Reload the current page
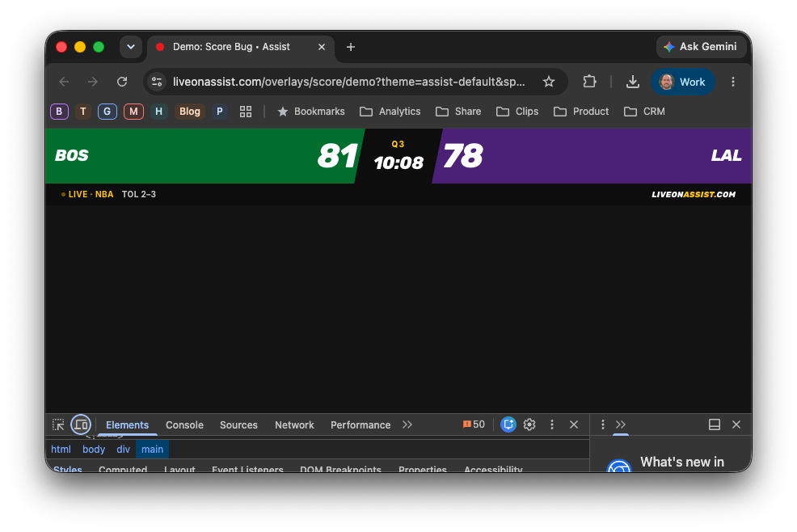797x532 pixels. (x=122, y=82)
